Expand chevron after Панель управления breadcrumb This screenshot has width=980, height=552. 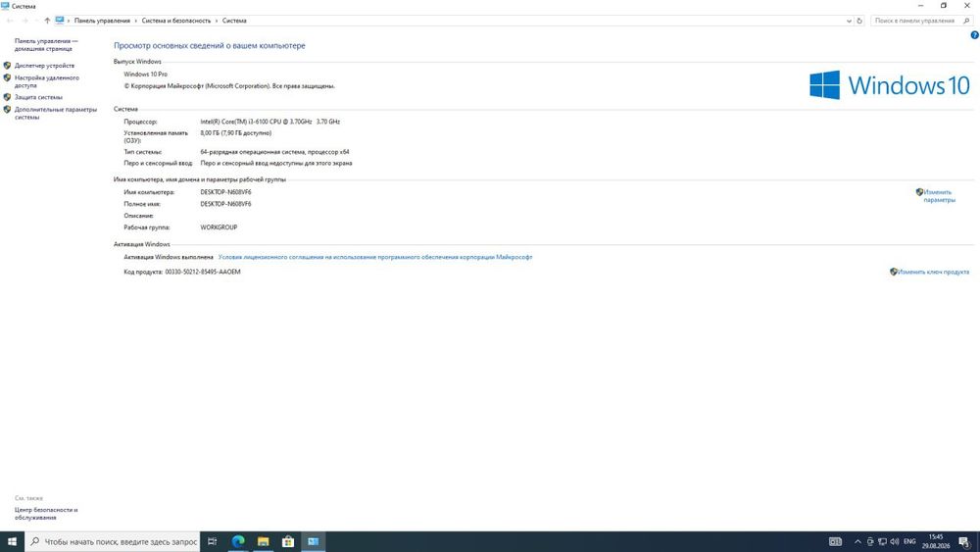pyautogui.click(x=136, y=21)
